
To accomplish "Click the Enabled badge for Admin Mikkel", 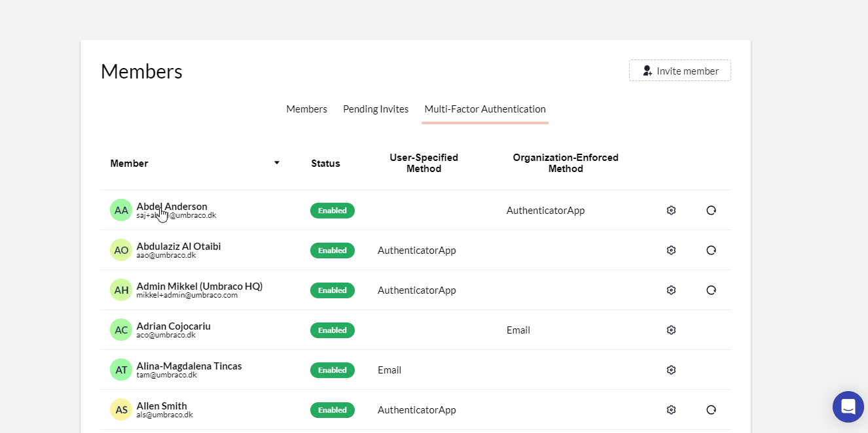I will click(x=333, y=290).
